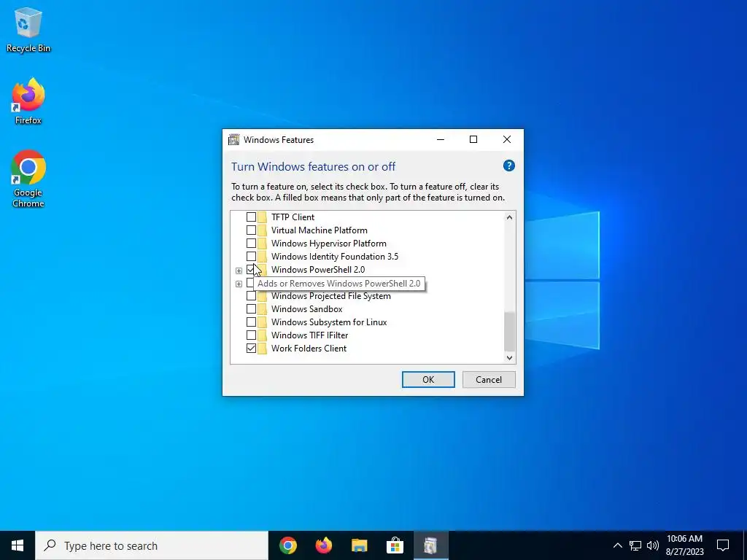Open the notification center icon
The height and width of the screenshot is (560, 747).
coord(723,545)
